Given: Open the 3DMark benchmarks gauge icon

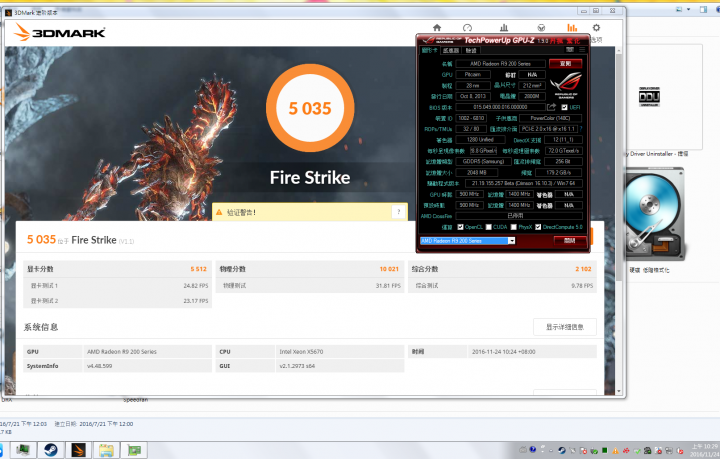Looking at the screenshot, I should (x=467, y=28).
